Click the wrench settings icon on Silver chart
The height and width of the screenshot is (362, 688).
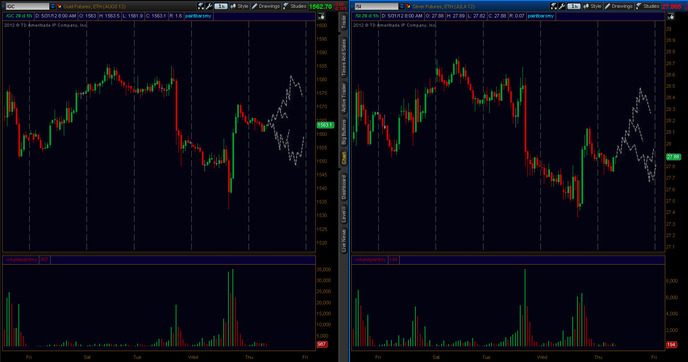tap(562, 6)
